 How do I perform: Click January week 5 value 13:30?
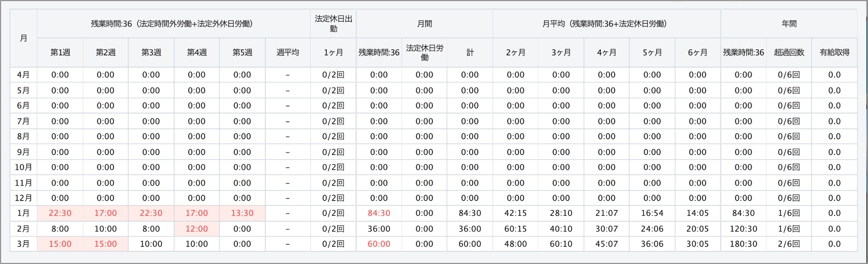tap(242, 214)
